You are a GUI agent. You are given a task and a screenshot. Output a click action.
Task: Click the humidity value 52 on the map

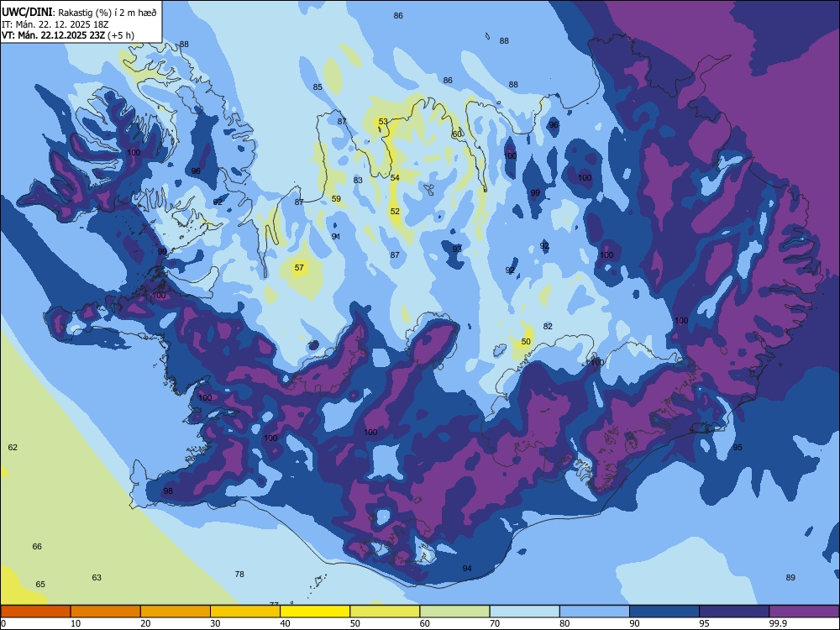[x=395, y=212]
